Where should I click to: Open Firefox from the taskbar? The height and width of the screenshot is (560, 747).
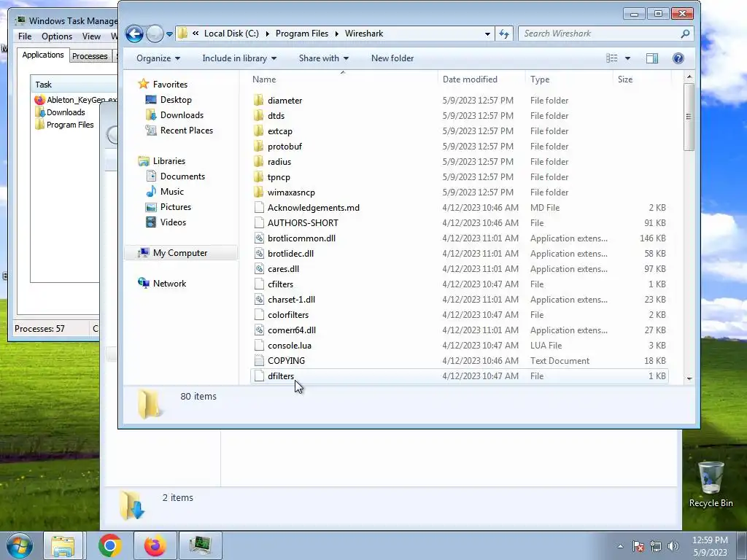155,545
